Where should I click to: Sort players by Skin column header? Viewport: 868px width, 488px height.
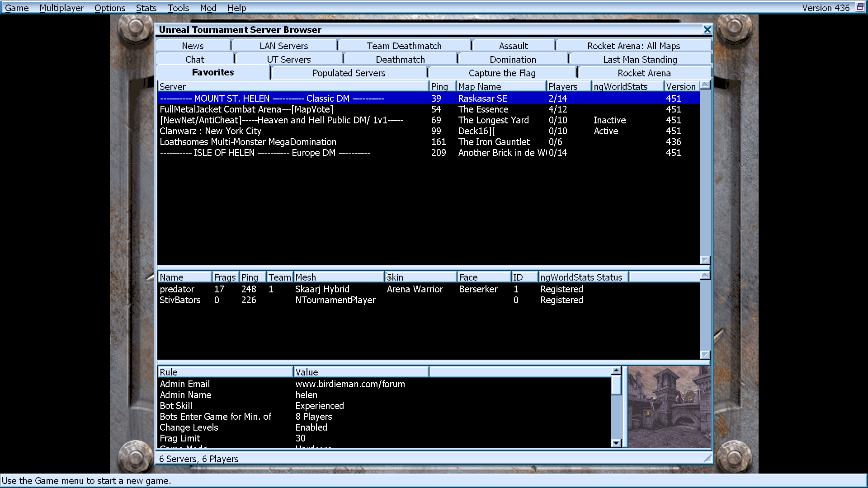[420, 277]
